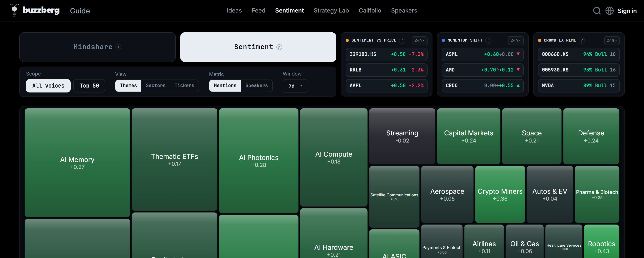Open the Guide link

point(80,11)
